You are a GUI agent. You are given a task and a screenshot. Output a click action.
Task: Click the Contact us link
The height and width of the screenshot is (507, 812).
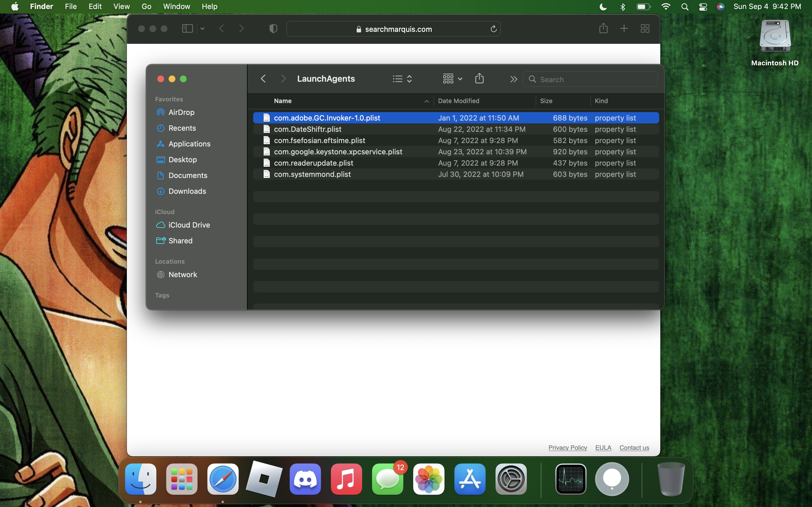point(634,448)
